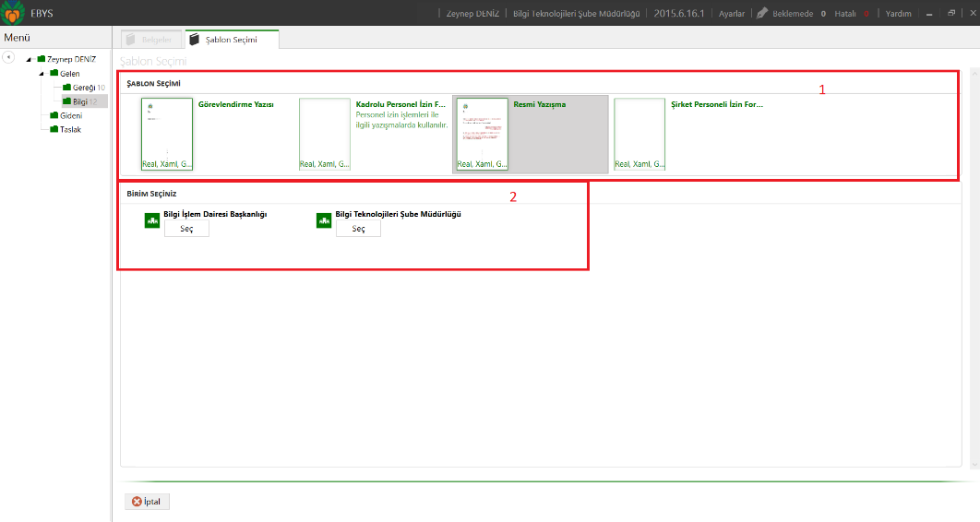The image size is (980, 522).
Task: Click the Giden folder icon
Action: tap(54, 115)
